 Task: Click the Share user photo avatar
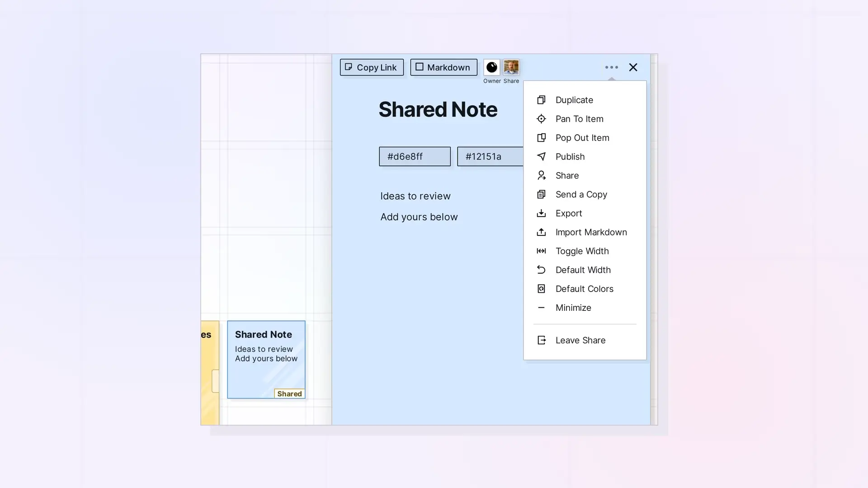click(511, 67)
